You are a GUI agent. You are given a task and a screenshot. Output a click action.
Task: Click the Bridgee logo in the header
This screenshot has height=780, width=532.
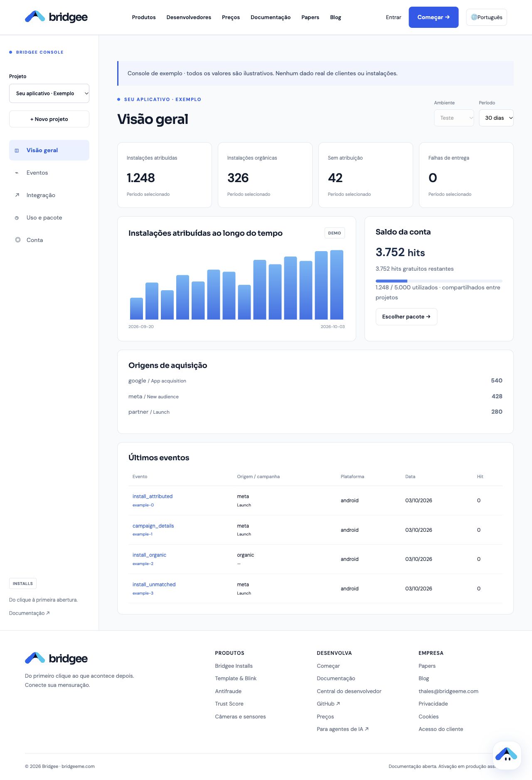56,17
